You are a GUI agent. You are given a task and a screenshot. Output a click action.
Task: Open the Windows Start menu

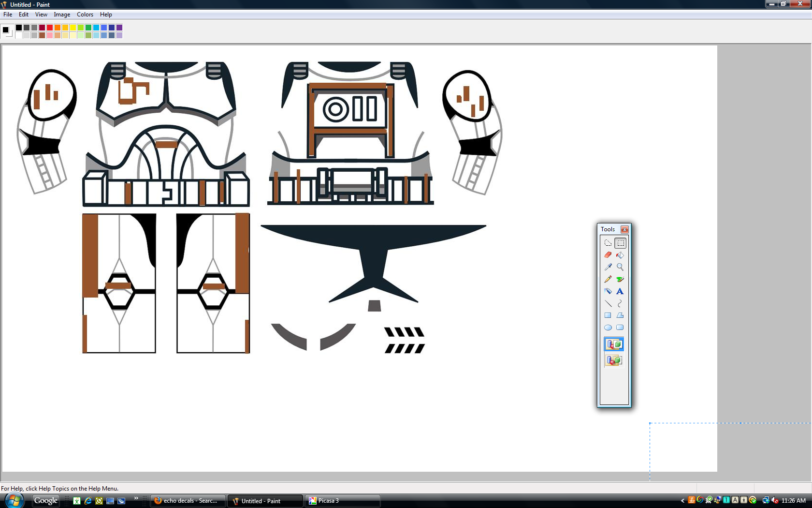(x=14, y=501)
